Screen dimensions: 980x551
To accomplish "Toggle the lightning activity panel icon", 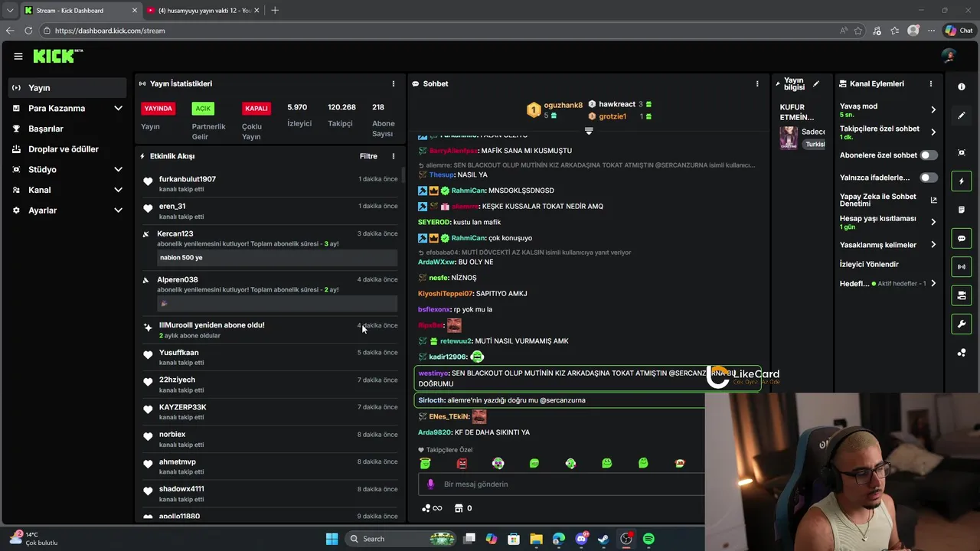I will pyautogui.click(x=962, y=181).
